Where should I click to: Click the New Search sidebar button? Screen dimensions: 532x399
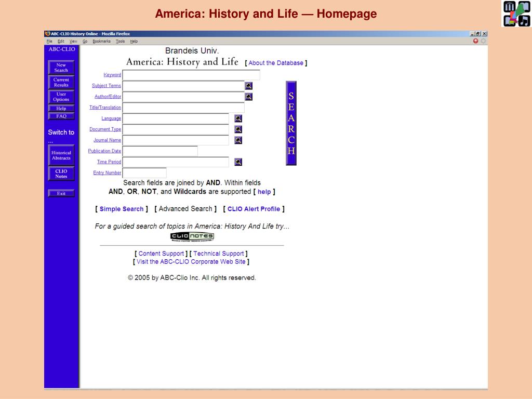coord(61,68)
